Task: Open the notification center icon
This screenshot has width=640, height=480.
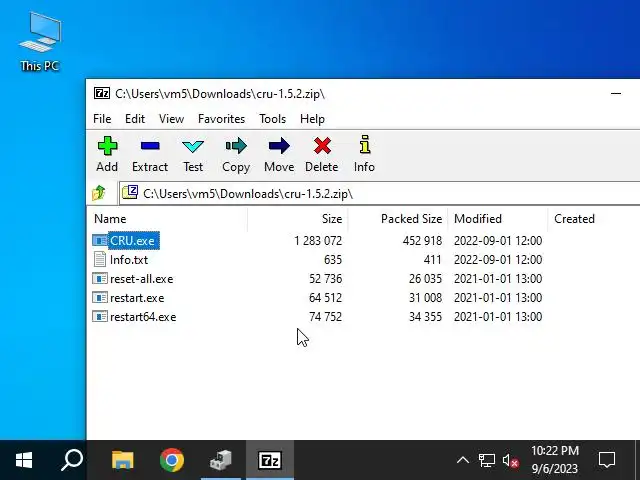Action: 607,460
